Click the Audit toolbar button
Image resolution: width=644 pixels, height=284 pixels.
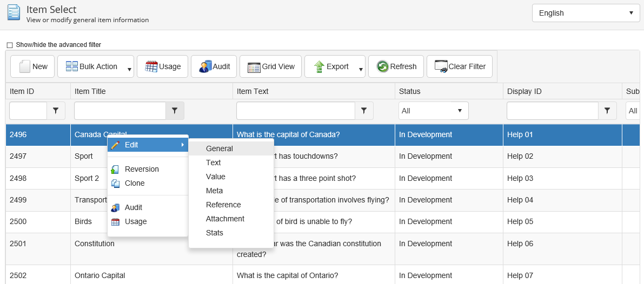[214, 66]
